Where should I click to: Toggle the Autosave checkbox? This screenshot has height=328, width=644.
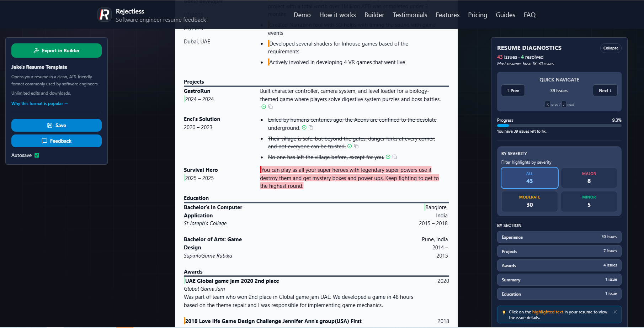pos(37,155)
